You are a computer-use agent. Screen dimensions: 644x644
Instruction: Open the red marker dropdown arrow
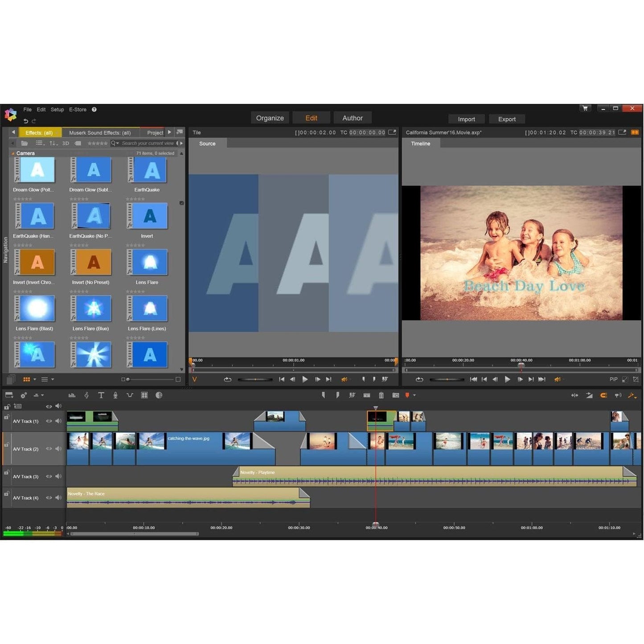[x=415, y=395]
